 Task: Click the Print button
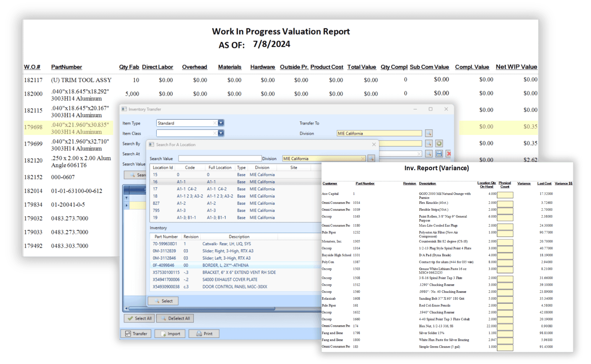click(204, 334)
